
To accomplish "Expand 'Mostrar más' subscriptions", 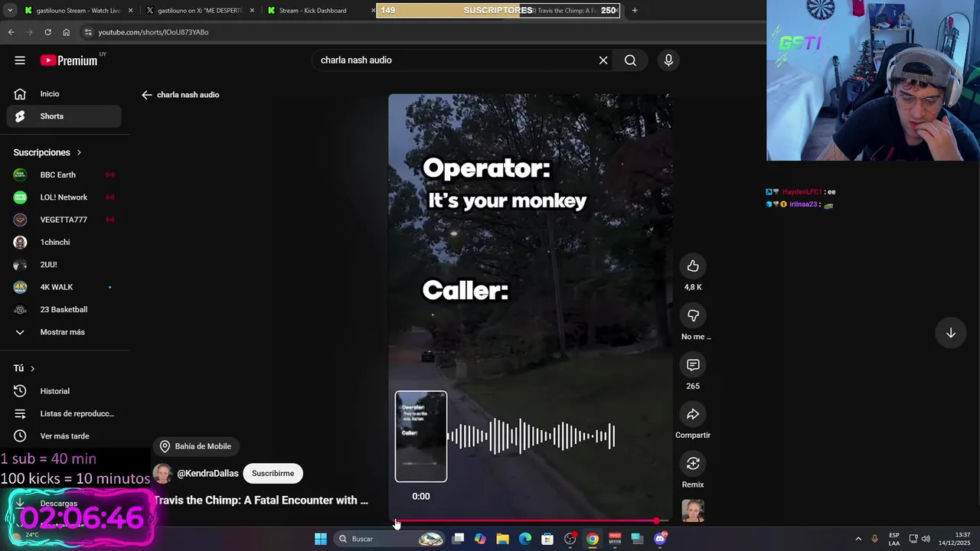I will click(x=64, y=332).
